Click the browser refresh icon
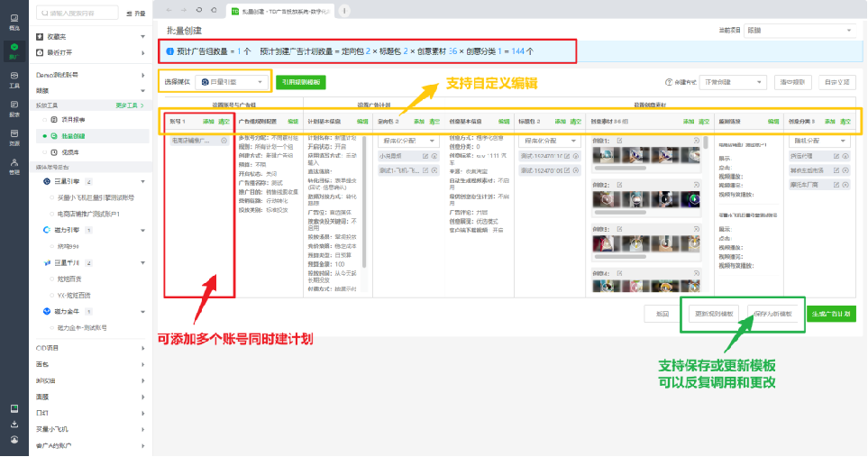The width and height of the screenshot is (868, 457). click(x=198, y=11)
